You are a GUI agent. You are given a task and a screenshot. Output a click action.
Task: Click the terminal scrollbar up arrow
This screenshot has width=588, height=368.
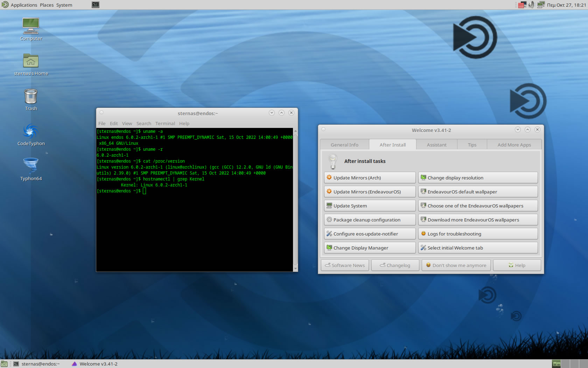pyautogui.click(x=295, y=130)
